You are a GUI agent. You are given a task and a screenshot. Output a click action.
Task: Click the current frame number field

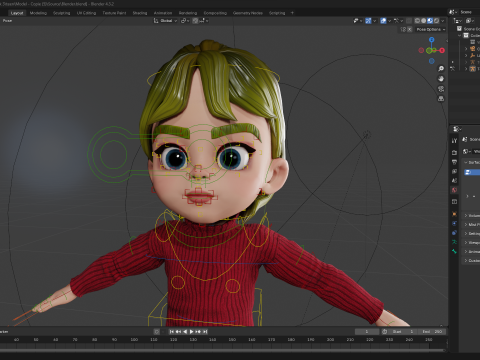[x=367, y=332]
